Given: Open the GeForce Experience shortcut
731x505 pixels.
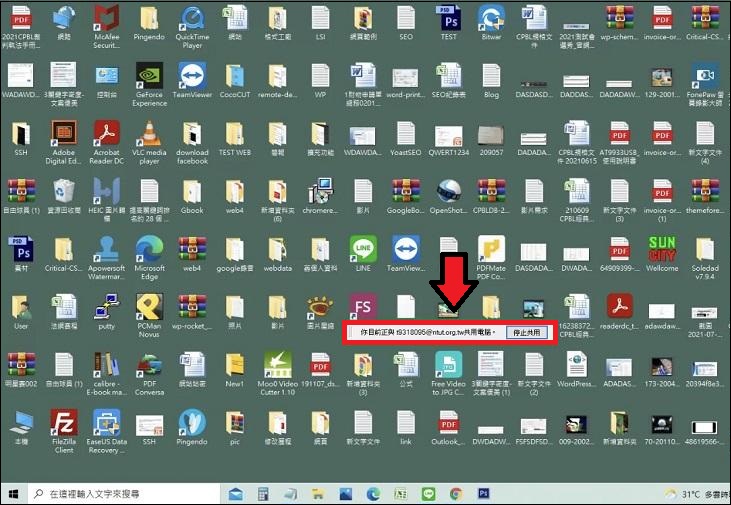Looking at the screenshot, I should coord(149,77).
